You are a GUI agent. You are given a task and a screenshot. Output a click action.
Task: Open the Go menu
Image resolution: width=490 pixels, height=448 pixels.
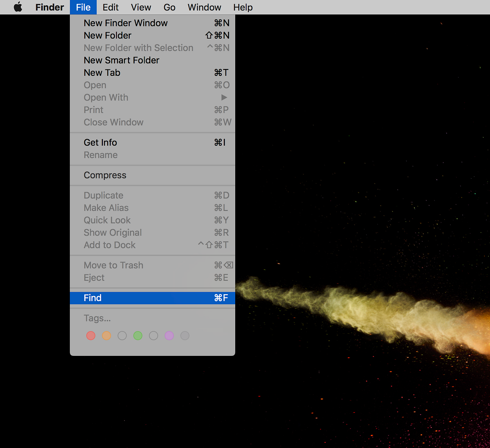[169, 7]
